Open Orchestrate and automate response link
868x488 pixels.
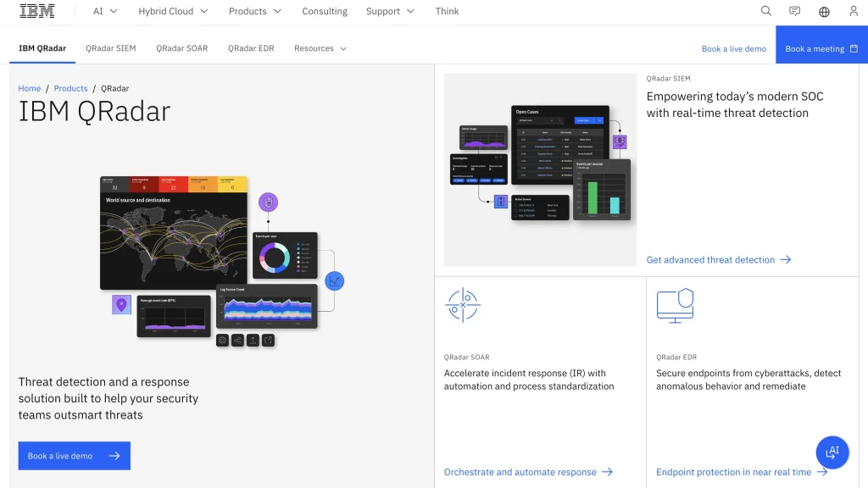click(528, 472)
